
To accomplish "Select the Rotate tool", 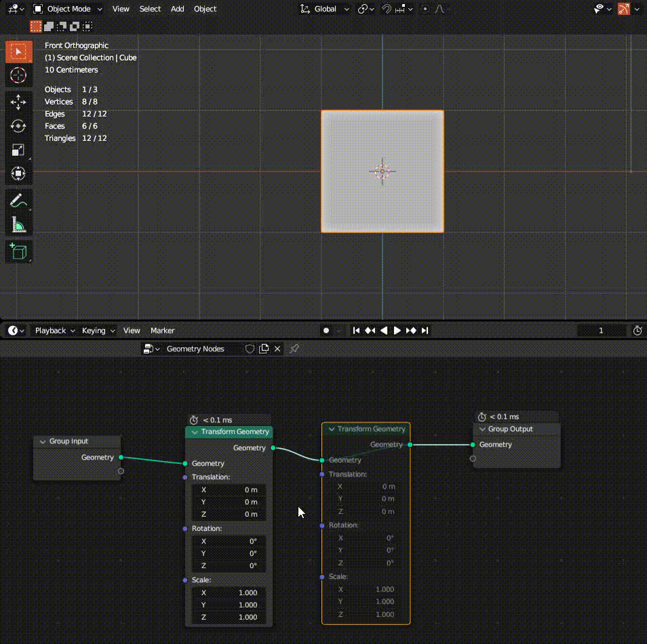I will point(18,126).
